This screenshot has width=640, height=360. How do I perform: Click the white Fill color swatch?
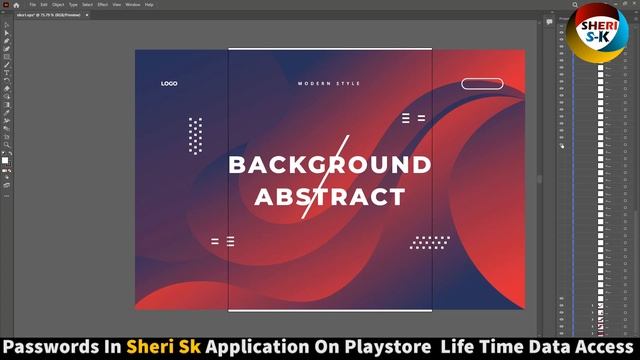point(4,160)
